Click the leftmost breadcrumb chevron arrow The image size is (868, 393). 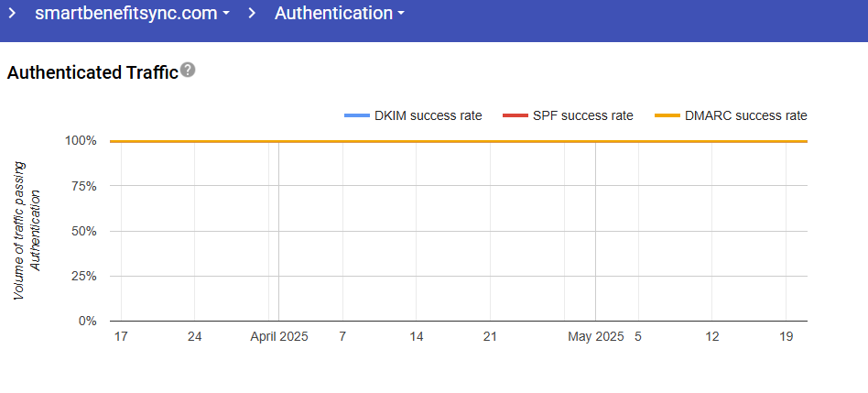click(x=13, y=13)
